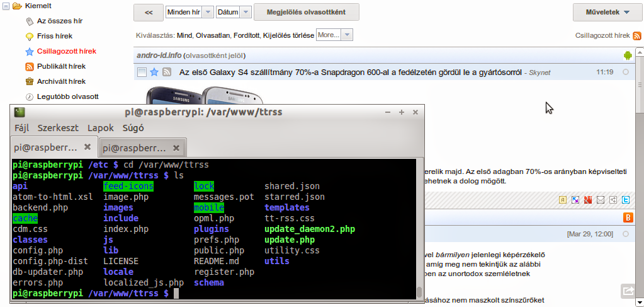The height and width of the screenshot is (307, 644).
Task: Select Olvasatlan articles link
Action: (213, 35)
